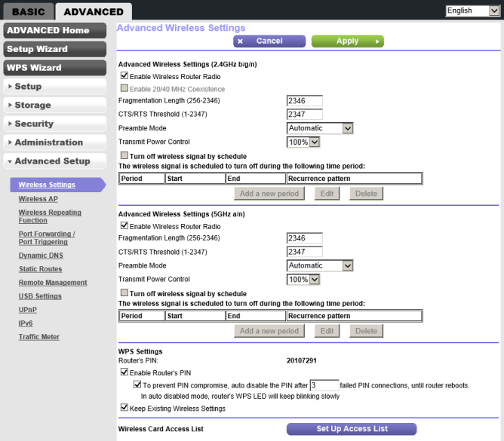Click 2.4GHz Add a new period button

(x=269, y=193)
